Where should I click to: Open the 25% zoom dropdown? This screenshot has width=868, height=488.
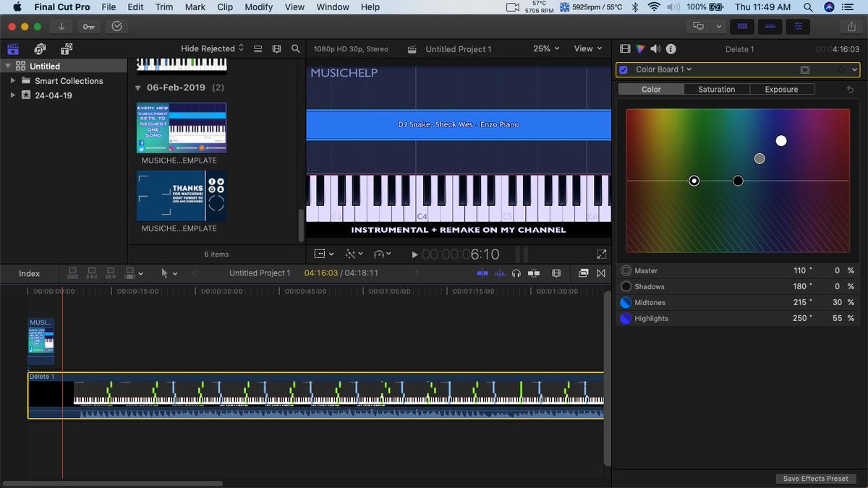pyautogui.click(x=546, y=48)
